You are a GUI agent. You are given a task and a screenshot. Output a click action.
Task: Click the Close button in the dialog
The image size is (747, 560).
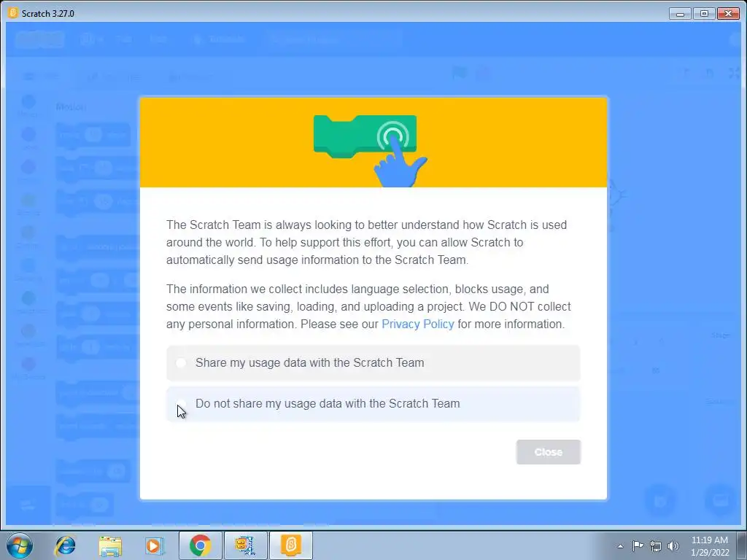click(549, 452)
